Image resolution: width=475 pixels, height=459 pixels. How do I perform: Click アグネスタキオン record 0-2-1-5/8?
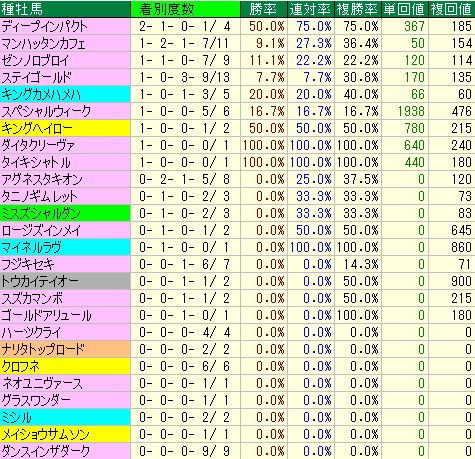pos(185,179)
